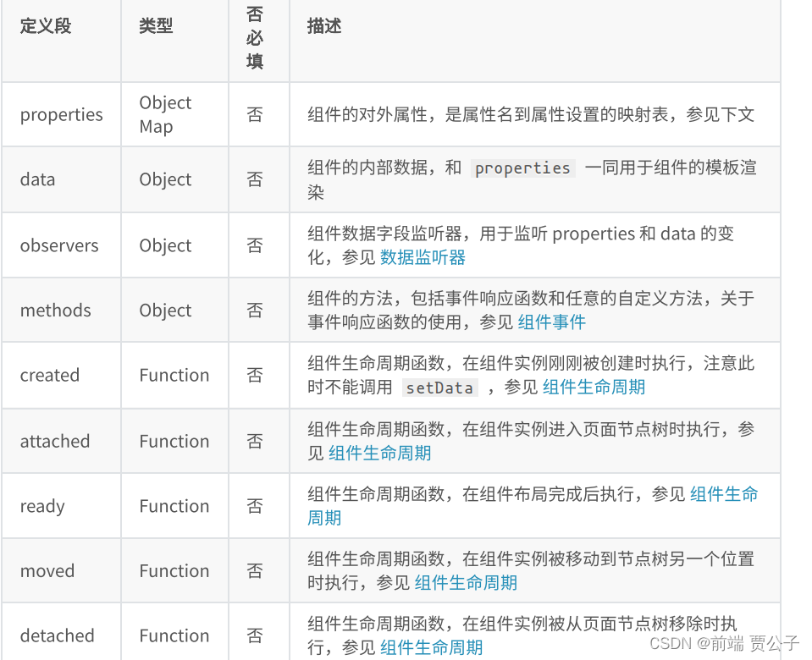Click 否 required cell in created row
Image resolution: width=812 pixels, height=660 pixels.
(x=259, y=376)
